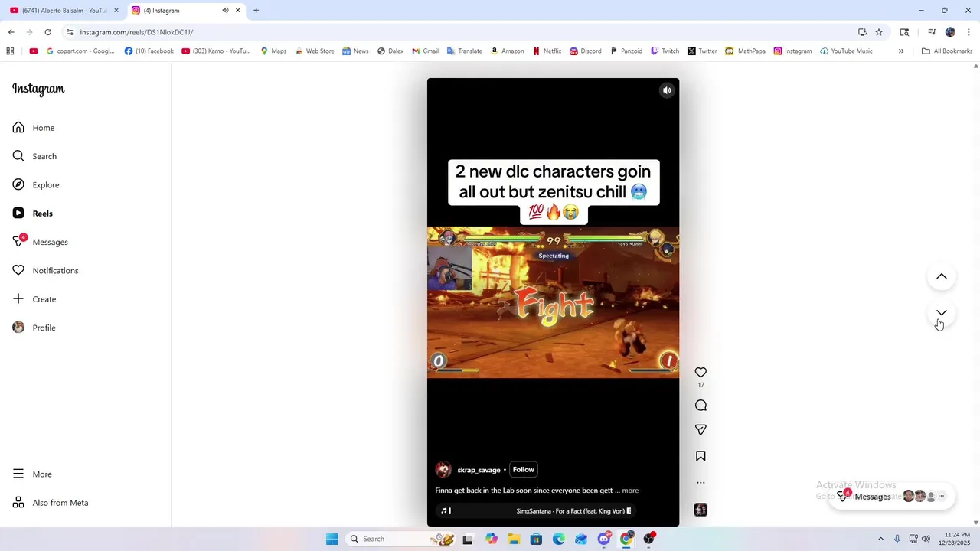
Task: Click the Instagram logo wordmark
Action: [38, 89]
